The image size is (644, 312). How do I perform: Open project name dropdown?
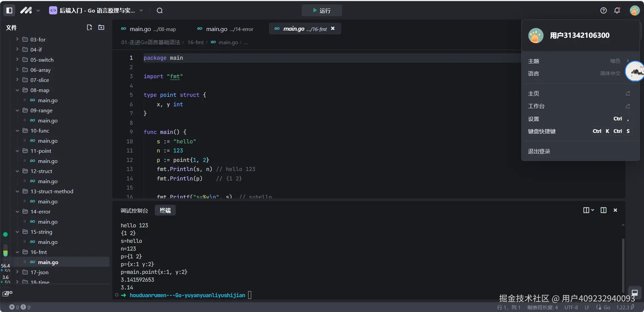tap(141, 10)
